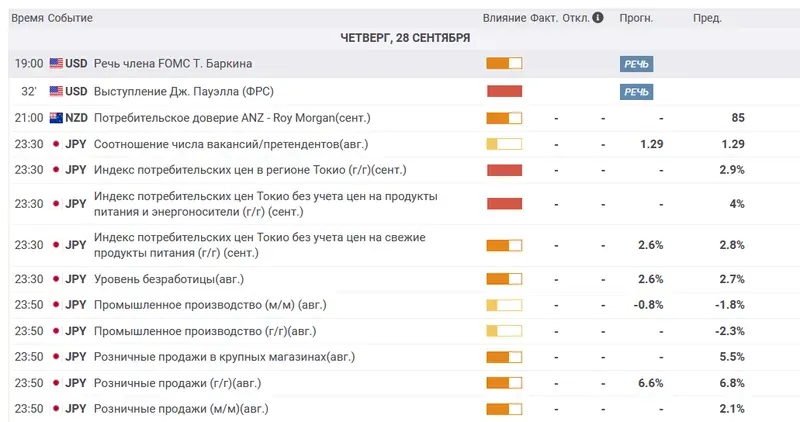Open Промышленное производство (г/г)(авг.) event
Screen dimensions: 800x422
pyautogui.click(x=205, y=331)
